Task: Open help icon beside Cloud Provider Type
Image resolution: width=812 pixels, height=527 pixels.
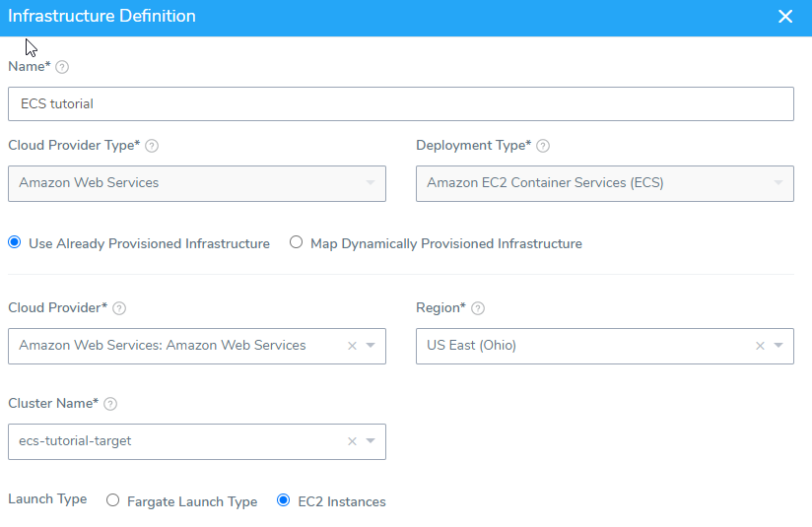Action: click(x=152, y=146)
